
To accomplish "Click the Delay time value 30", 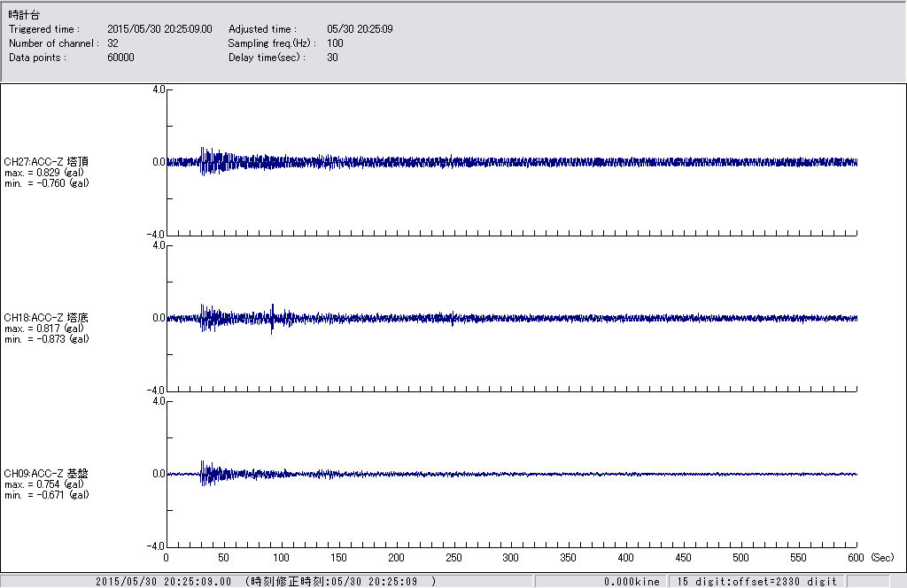I will coord(332,58).
